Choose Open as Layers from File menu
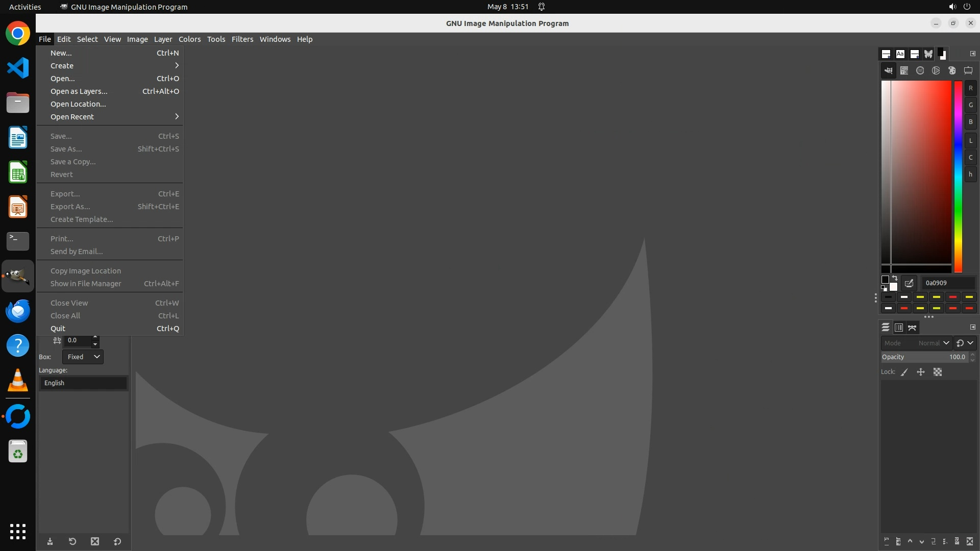Image resolution: width=980 pixels, height=551 pixels. click(x=79, y=91)
